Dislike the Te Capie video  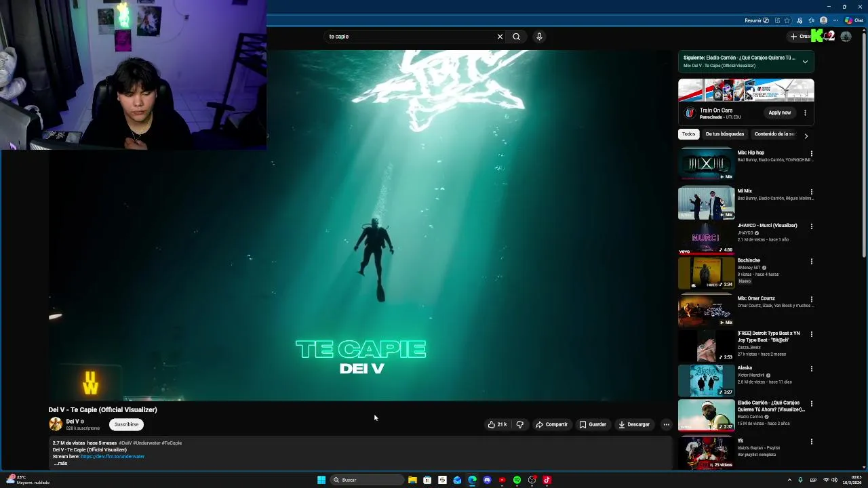pyautogui.click(x=520, y=424)
